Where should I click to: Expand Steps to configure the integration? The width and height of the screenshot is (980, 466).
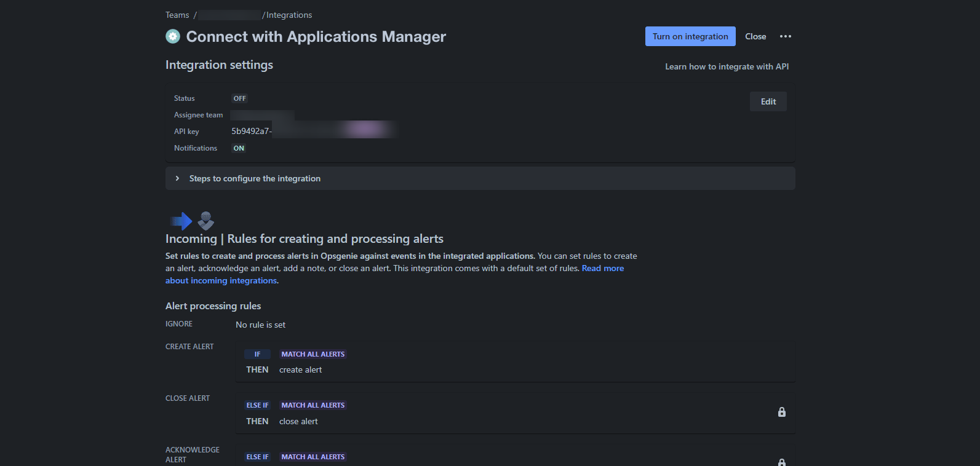[480, 178]
